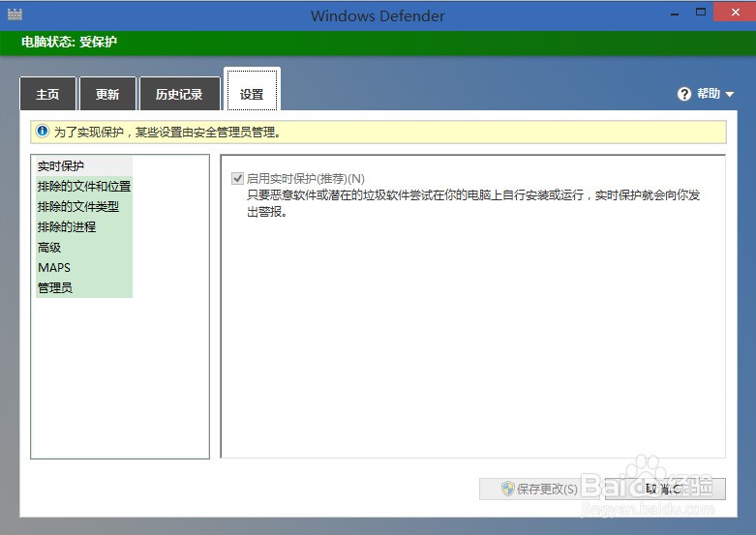Click the blue info icon in notice bar
Screen dimensions: 756x535
(43, 132)
